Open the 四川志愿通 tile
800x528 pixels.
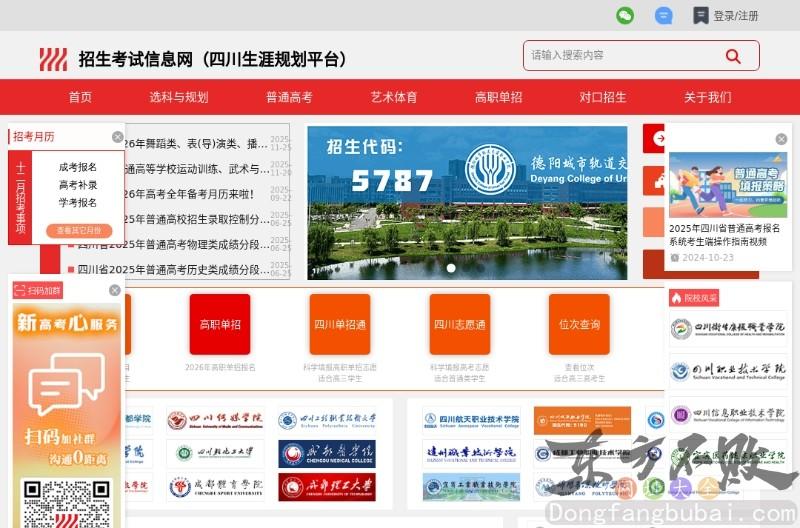pyautogui.click(x=460, y=324)
